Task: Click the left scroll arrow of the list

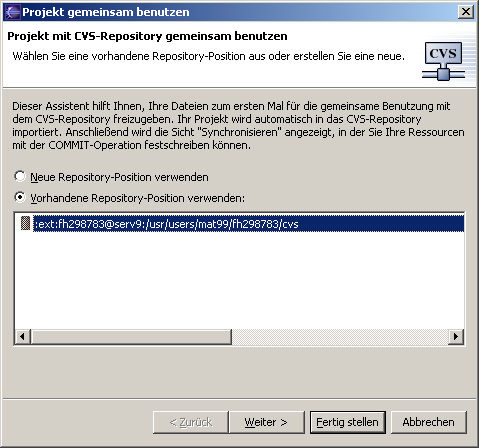Action: tap(22, 337)
